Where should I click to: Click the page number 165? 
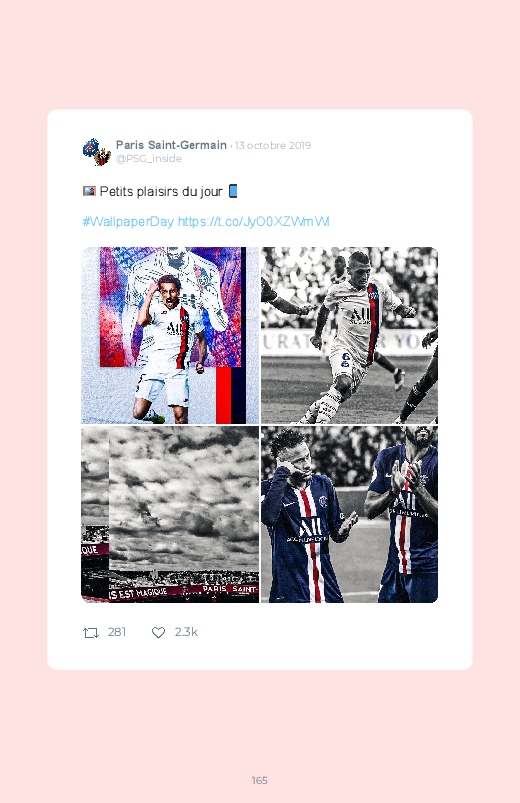(260, 780)
